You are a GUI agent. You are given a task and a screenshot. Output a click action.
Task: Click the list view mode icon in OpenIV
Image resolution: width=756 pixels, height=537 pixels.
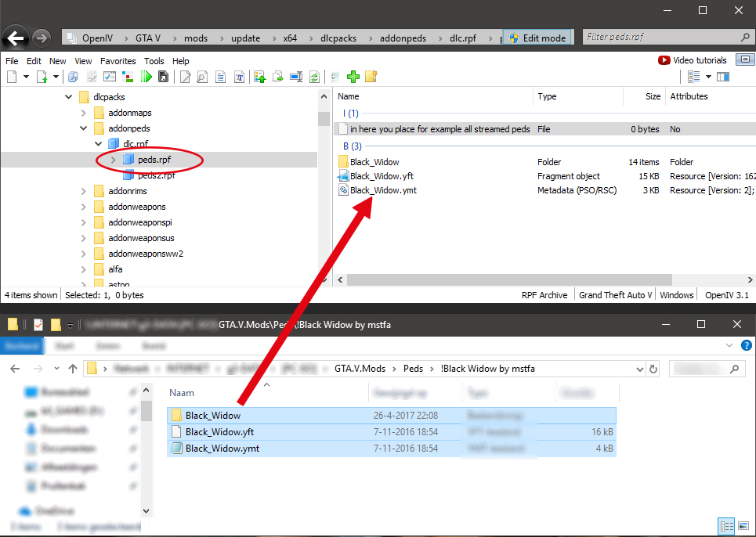(x=694, y=77)
